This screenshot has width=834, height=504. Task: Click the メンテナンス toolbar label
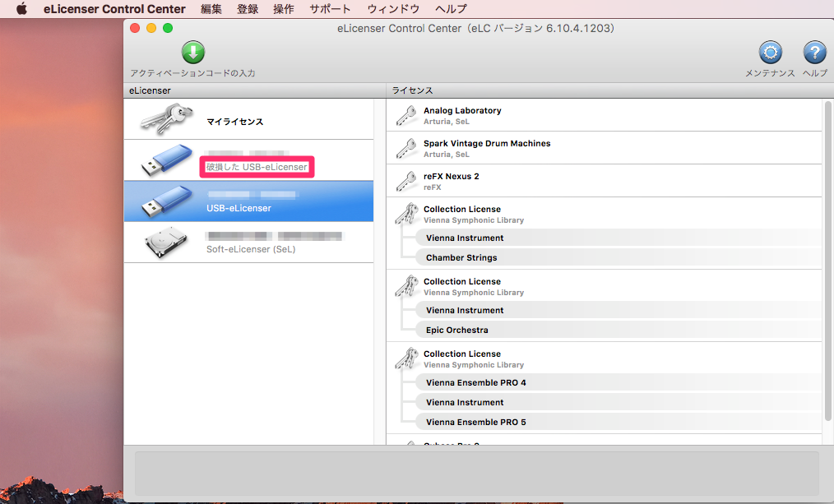(x=770, y=73)
